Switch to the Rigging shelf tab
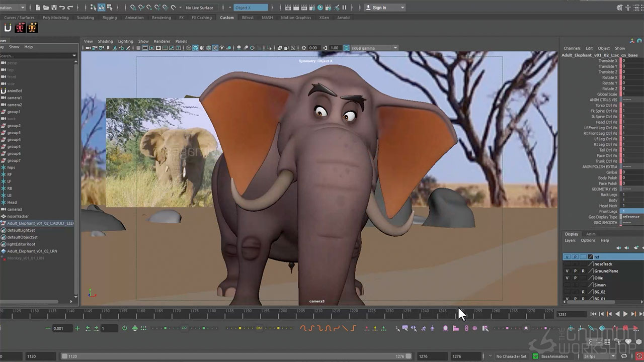Image resolution: width=644 pixels, height=362 pixels. [109, 18]
